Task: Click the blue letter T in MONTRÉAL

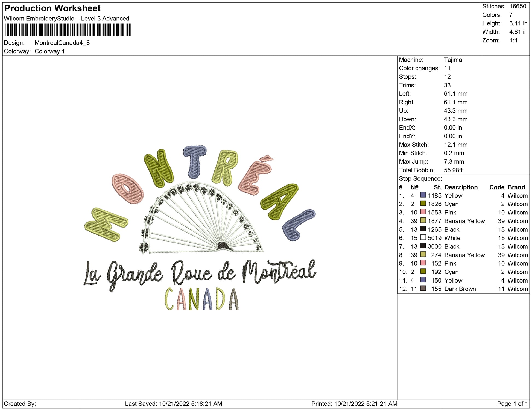Action: (x=195, y=161)
